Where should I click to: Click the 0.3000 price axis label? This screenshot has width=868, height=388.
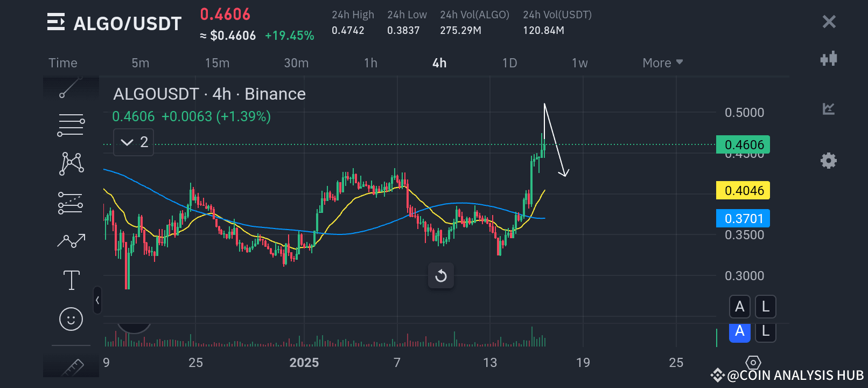click(744, 276)
